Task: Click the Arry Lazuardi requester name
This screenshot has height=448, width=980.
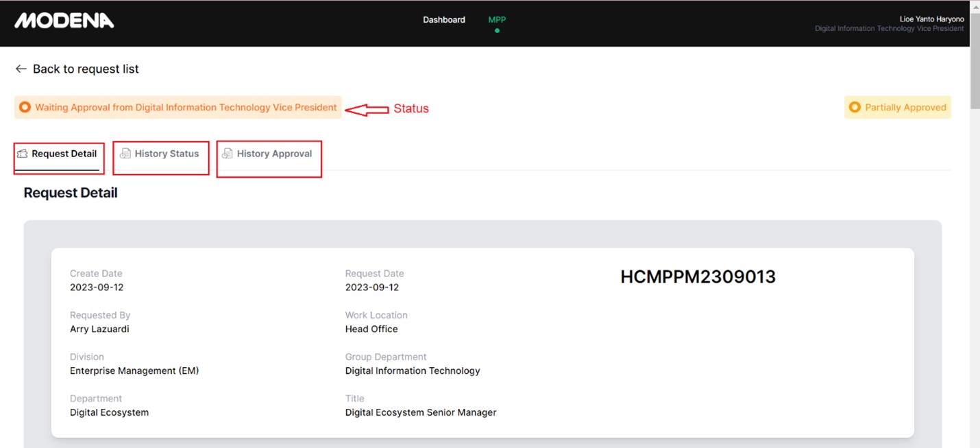Action: 99,329
